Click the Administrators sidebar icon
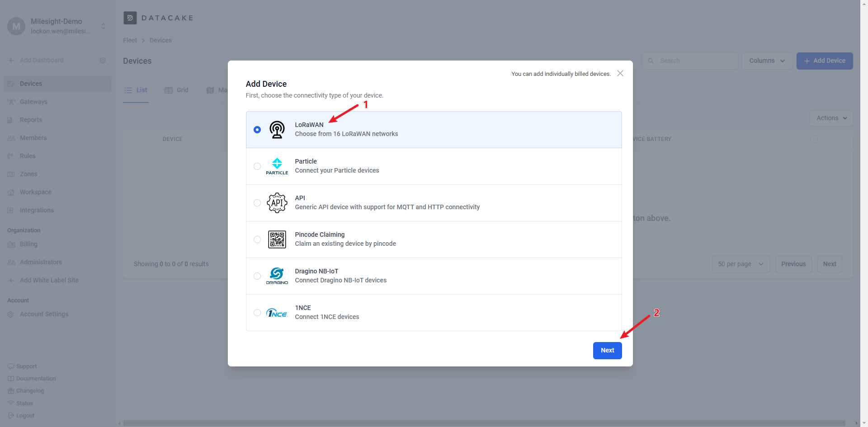The width and height of the screenshot is (868, 427). pos(11,263)
